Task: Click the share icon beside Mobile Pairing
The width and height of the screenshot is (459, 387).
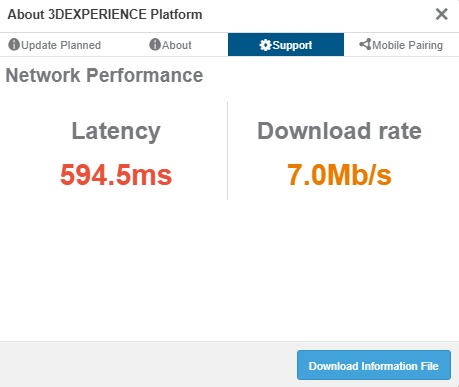Action: tap(365, 44)
